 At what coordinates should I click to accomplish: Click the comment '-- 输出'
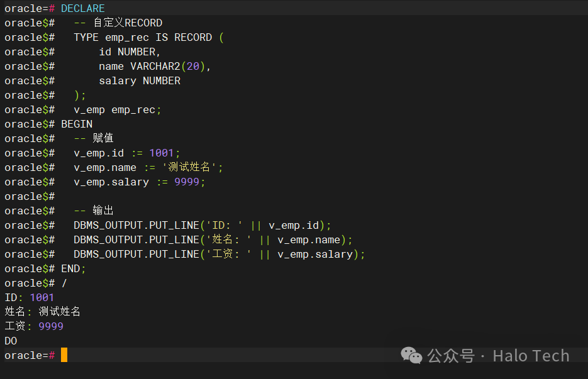(94, 211)
